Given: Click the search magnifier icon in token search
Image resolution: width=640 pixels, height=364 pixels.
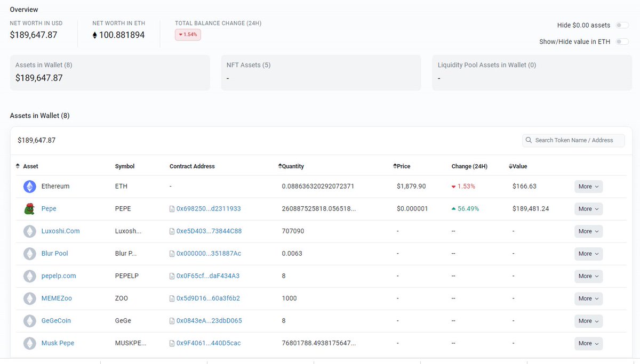Looking at the screenshot, I should [x=529, y=140].
